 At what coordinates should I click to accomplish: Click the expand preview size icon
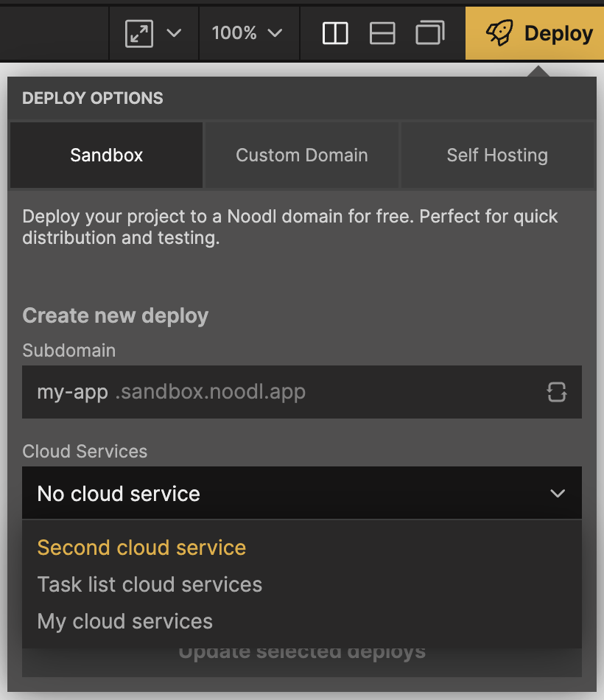click(x=139, y=34)
